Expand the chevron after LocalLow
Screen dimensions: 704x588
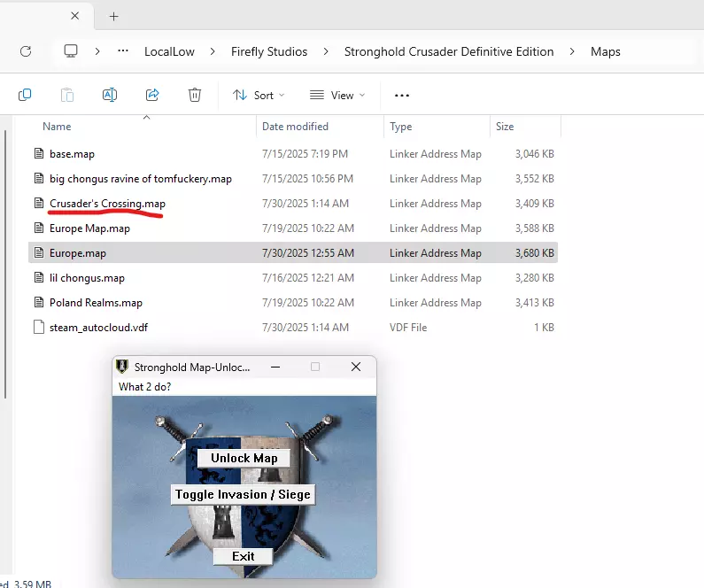(x=213, y=51)
